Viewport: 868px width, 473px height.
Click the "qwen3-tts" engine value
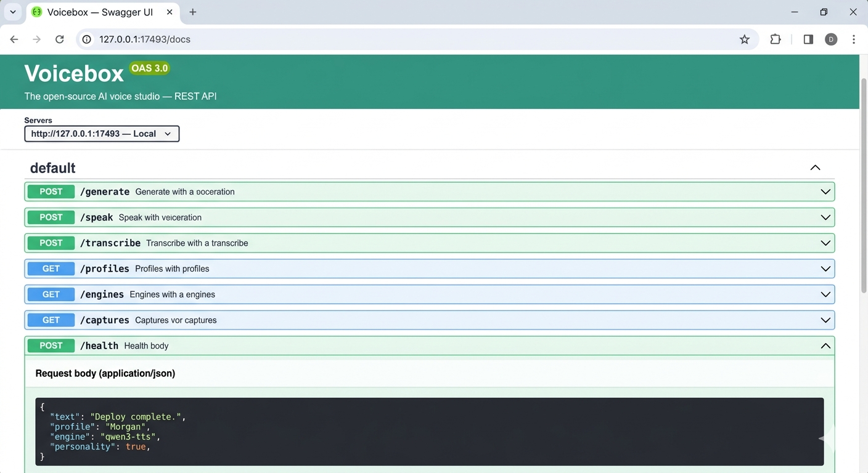pyautogui.click(x=128, y=437)
